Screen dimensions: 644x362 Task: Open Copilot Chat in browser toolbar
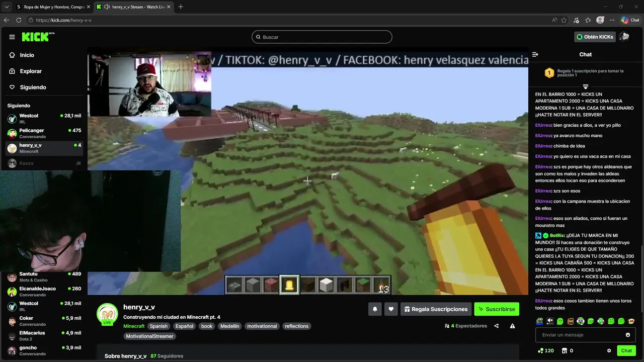630,20
